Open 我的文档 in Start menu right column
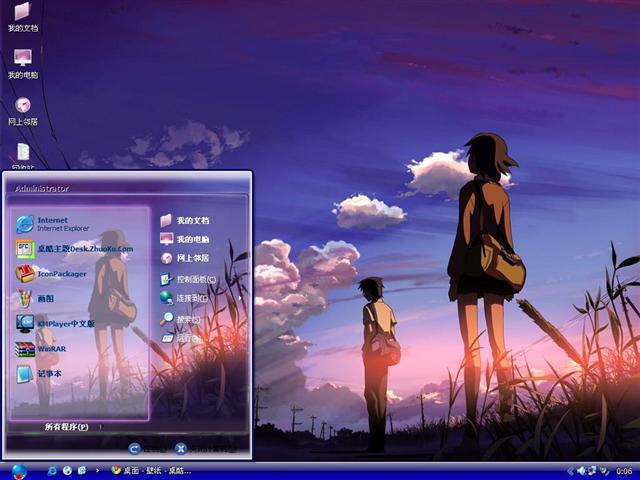Screen dimensions: 640x480 [184, 220]
